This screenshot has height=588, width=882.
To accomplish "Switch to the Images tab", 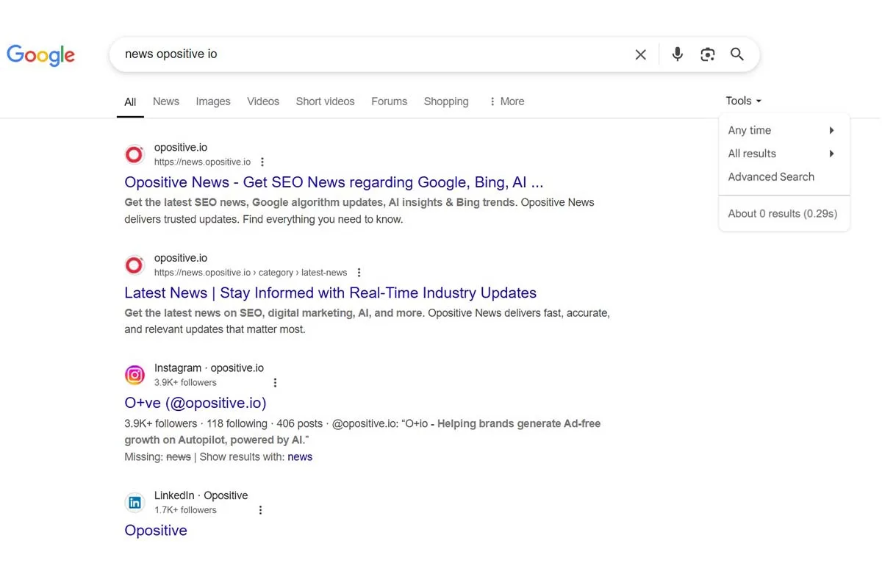I will tap(213, 101).
